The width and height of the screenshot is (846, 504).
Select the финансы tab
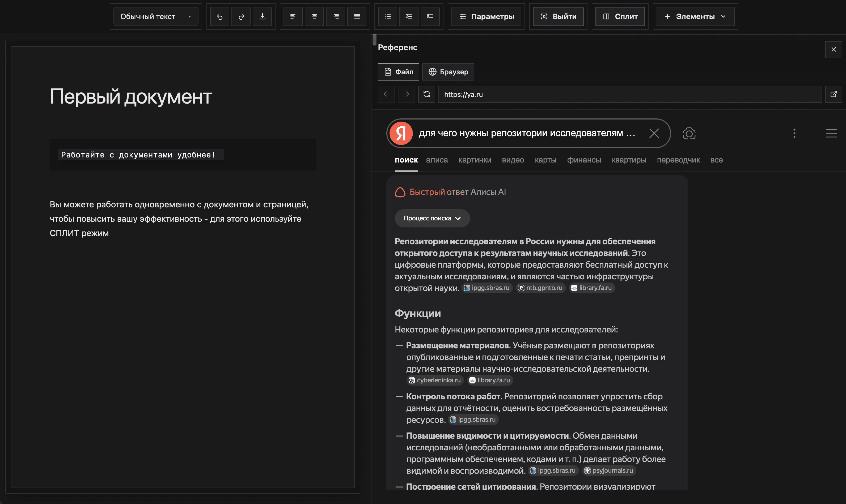click(x=584, y=160)
